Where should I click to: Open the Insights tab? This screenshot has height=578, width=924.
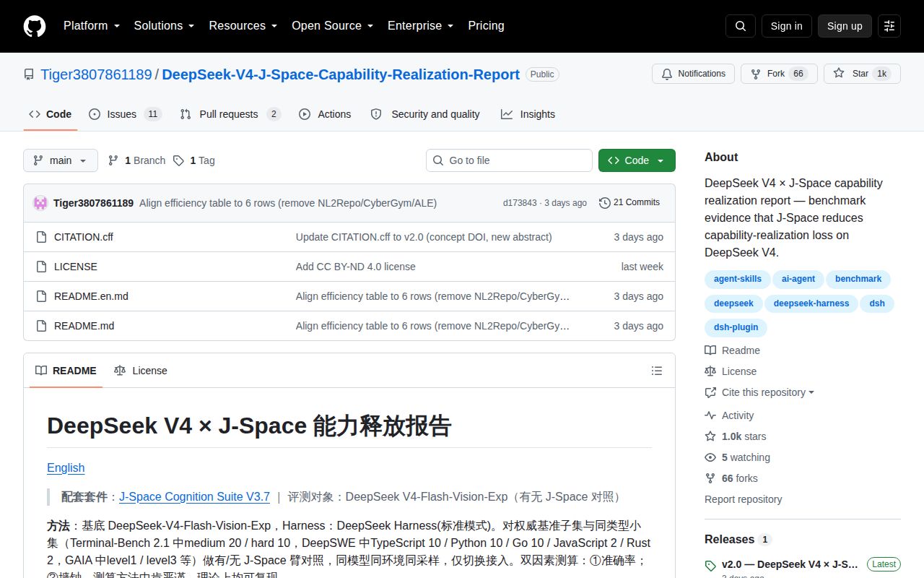pos(528,114)
